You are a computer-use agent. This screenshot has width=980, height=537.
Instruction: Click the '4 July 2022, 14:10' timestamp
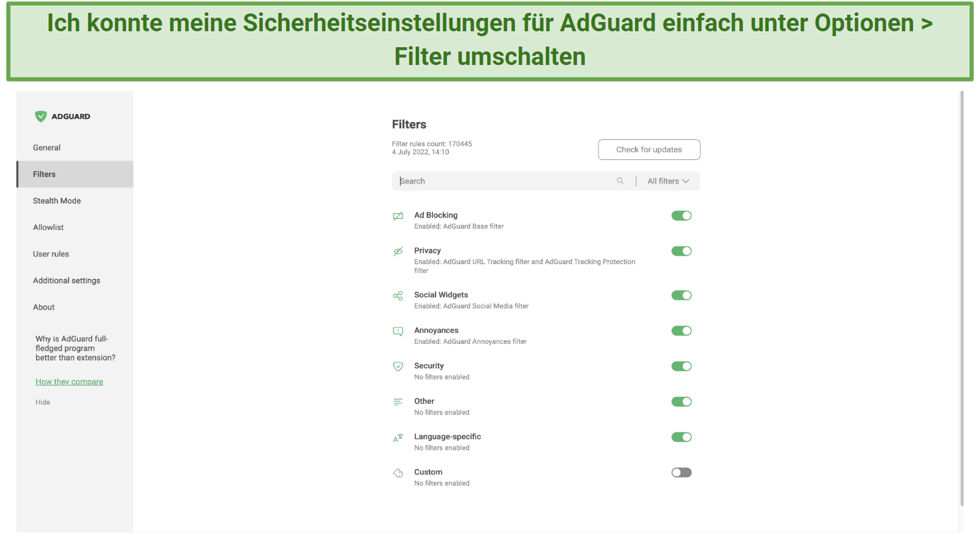(420, 152)
